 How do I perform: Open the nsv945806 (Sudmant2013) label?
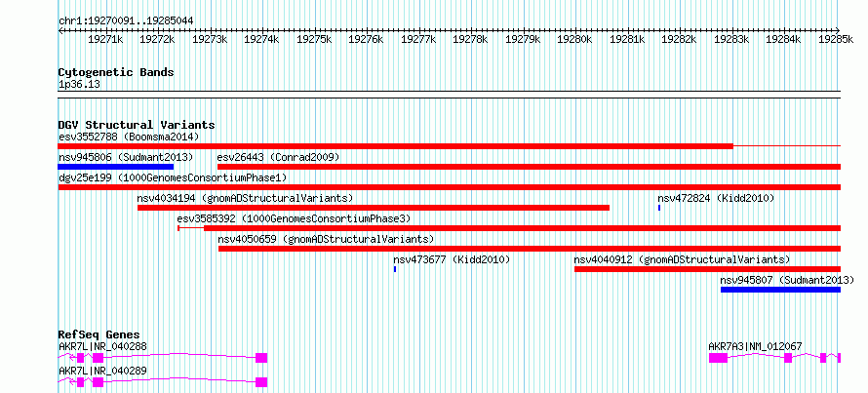click(126, 157)
